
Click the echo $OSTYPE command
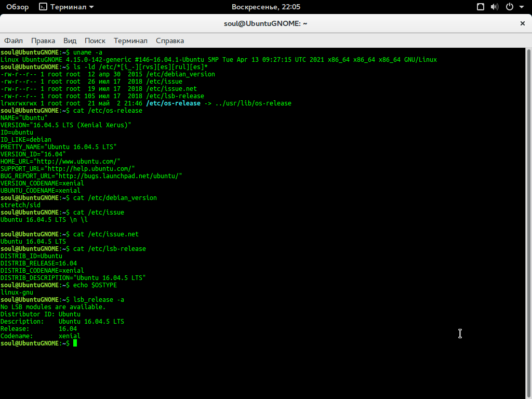click(x=95, y=285)
